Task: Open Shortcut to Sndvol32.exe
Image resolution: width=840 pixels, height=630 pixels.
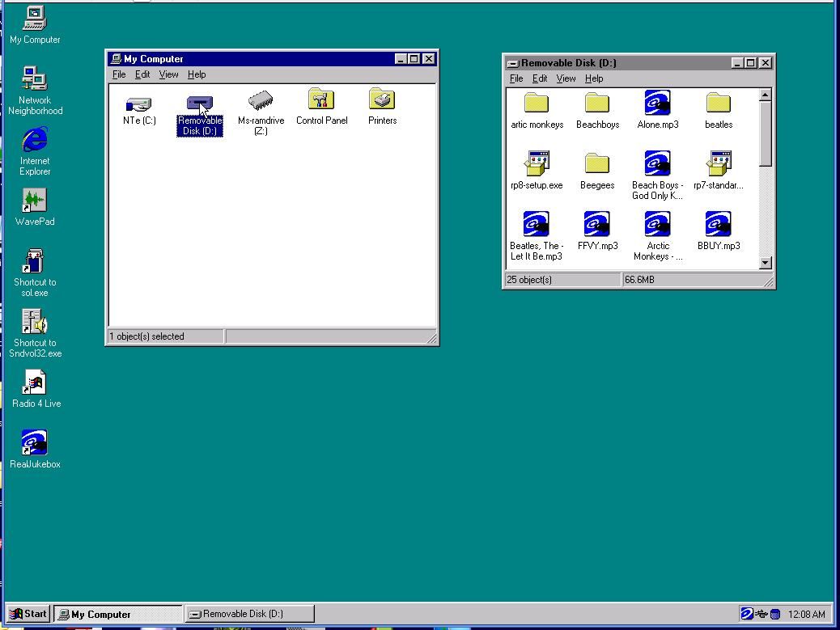Action: [x=34, y=321]
